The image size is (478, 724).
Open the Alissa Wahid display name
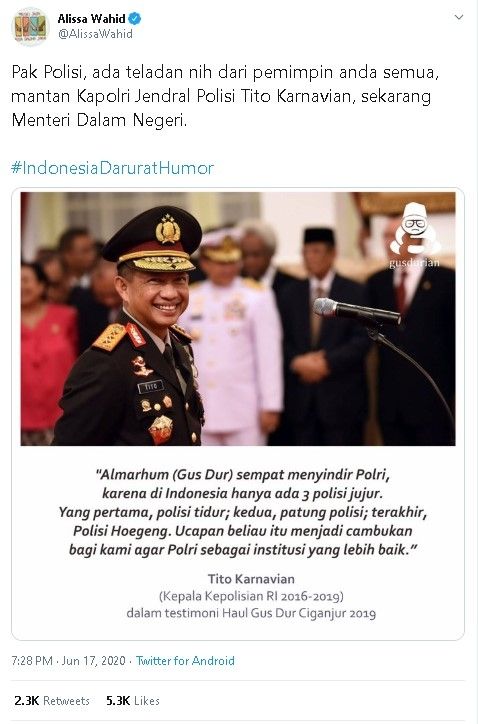click(x=91, y=19)
